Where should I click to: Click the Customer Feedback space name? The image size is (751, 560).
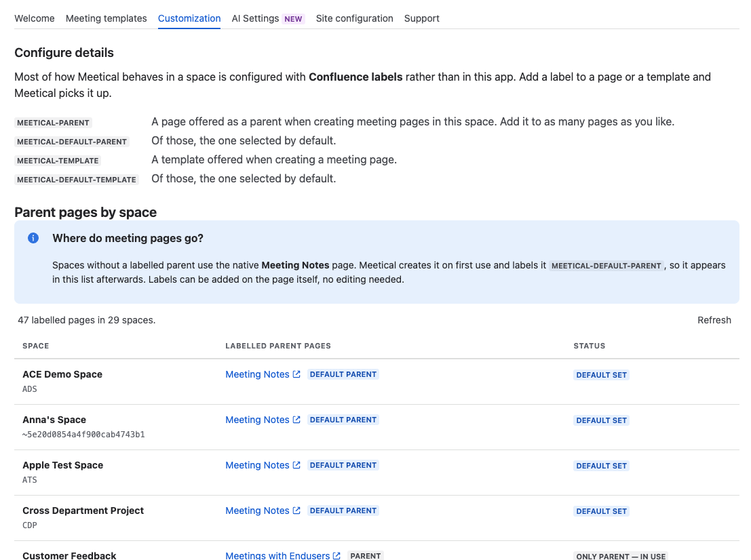pos(69,555)
